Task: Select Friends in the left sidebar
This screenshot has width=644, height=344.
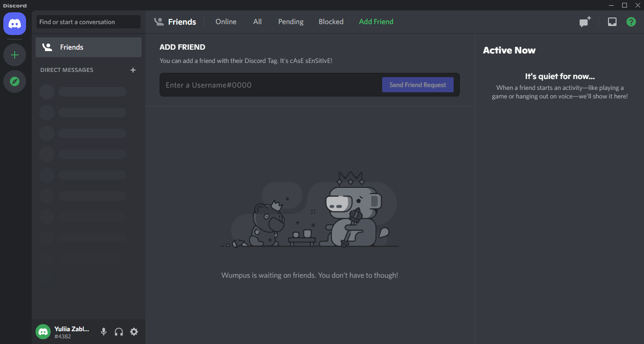Action: point(89,47)
